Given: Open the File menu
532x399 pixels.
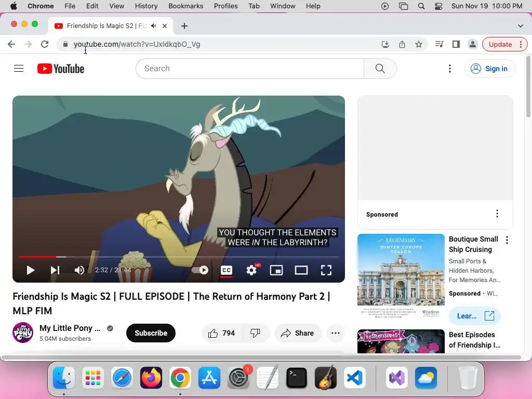Looking at the screenshot, I should pyautogui.click(x=70, y=6).
